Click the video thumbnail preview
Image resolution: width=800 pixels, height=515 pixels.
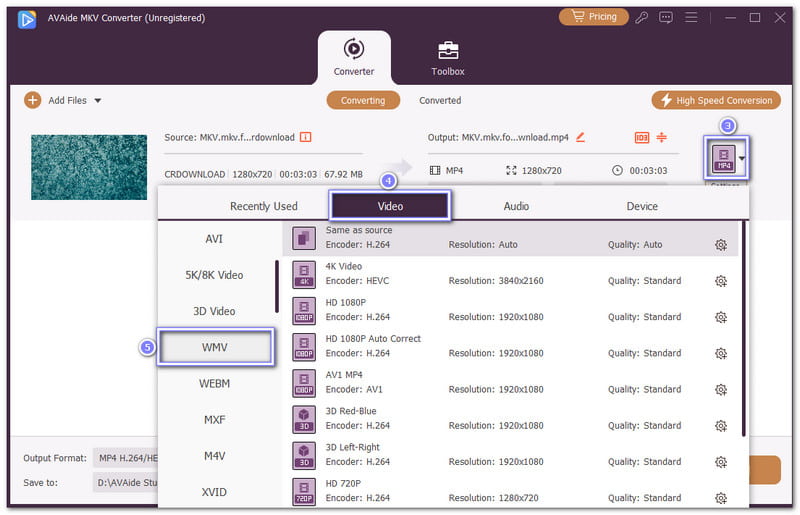tap(89, 167)
